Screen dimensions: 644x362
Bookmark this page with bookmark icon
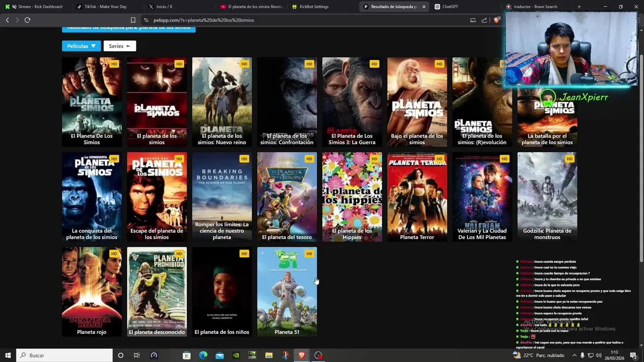click(x=133, y=20)
